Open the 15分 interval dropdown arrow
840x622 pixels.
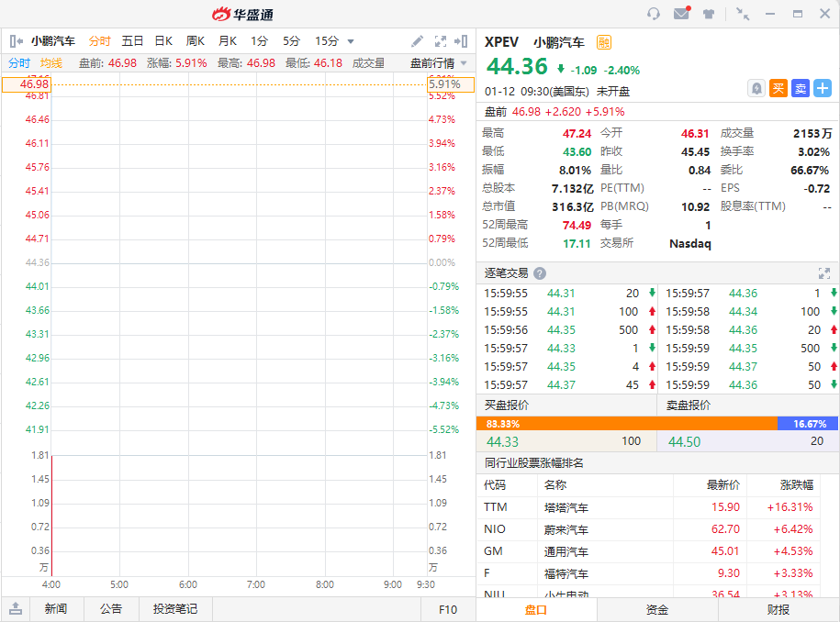coord(351,41)
